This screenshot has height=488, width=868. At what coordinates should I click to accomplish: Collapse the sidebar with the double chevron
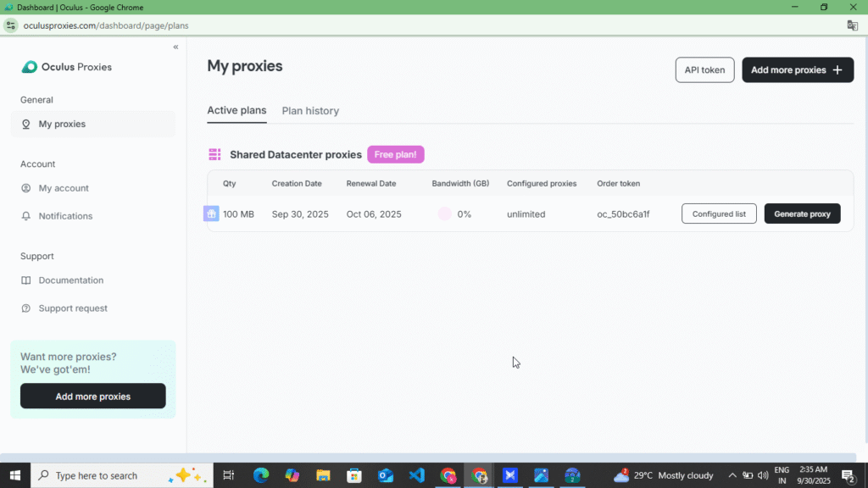tap(175, 47)
